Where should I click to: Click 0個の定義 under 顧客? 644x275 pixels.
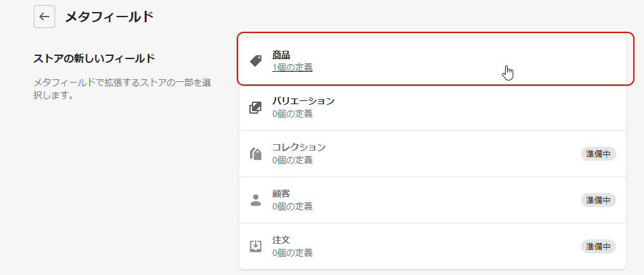(292, 206)
